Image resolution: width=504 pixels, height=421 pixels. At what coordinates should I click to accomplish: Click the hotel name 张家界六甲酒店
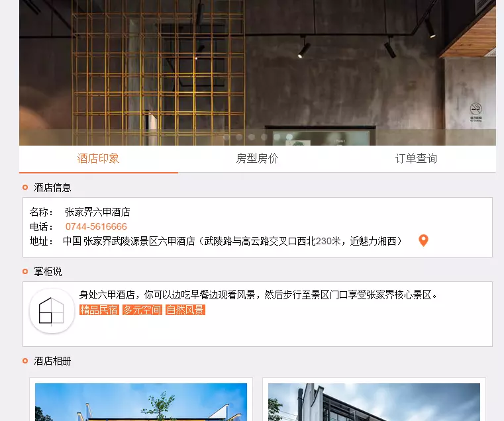tap(97, 212)
